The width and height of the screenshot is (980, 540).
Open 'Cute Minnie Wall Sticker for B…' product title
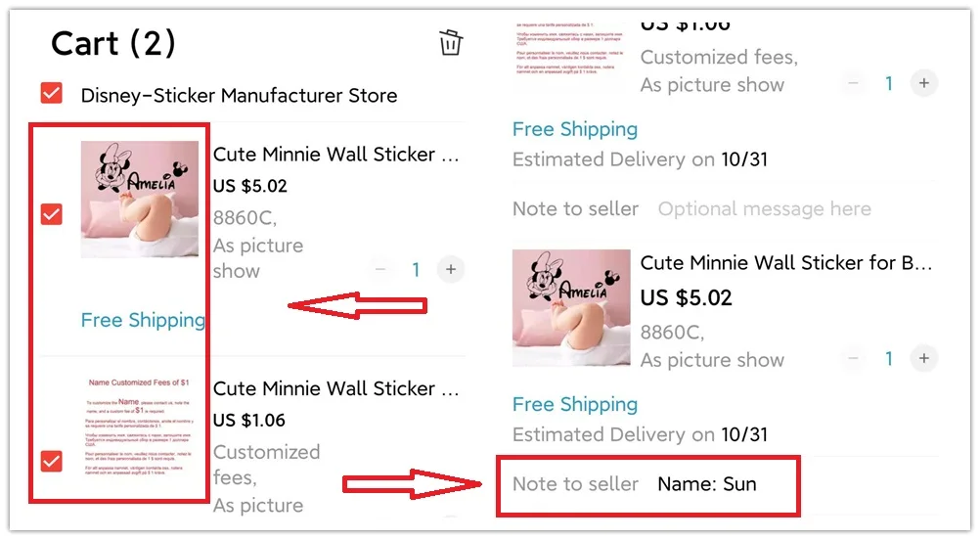(786, 262)
